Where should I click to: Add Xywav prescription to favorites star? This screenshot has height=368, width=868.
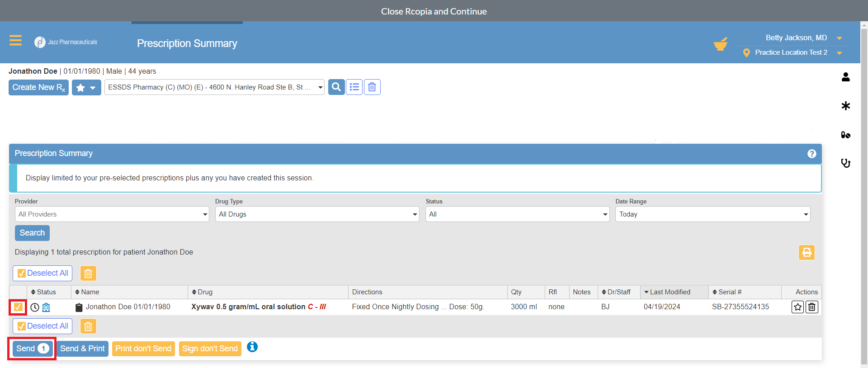(x=798, y=307)
